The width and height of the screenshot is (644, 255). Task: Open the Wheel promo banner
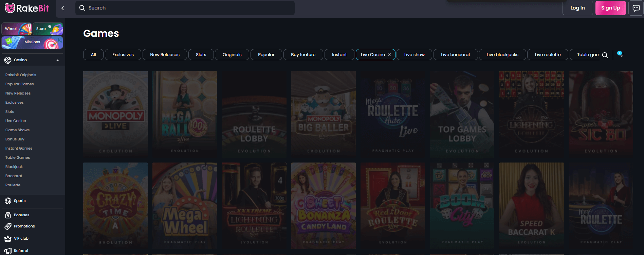[17, 29]
